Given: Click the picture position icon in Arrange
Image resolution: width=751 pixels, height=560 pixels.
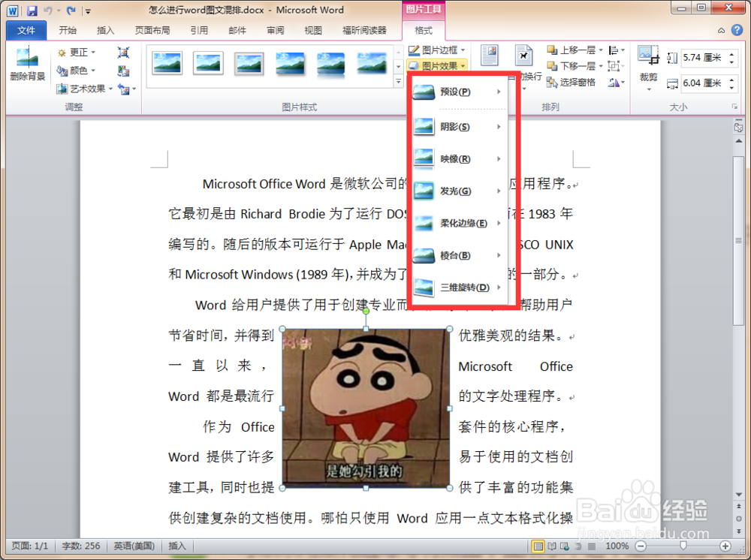Looking at the screenshot, I should [x=490, y=56].
